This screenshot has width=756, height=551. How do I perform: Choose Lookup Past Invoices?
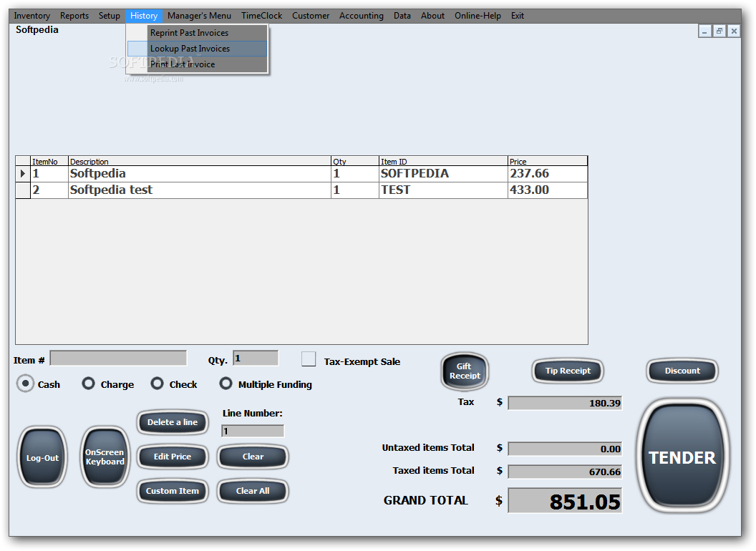point(197,49)
